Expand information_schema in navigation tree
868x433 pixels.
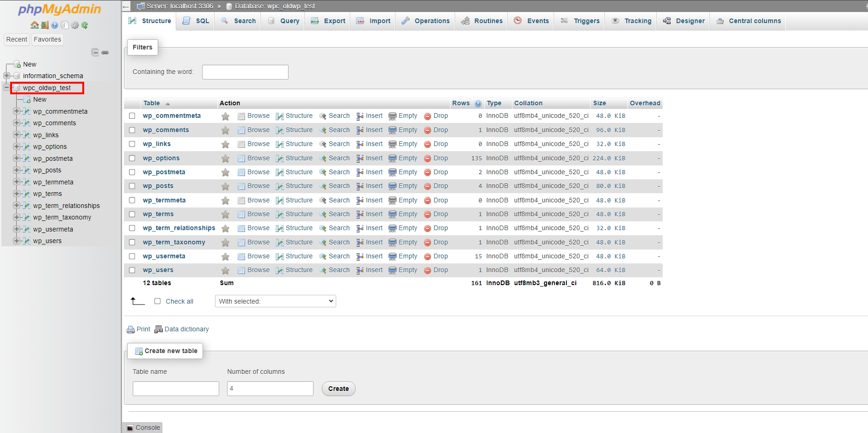(x=6, y=75)
